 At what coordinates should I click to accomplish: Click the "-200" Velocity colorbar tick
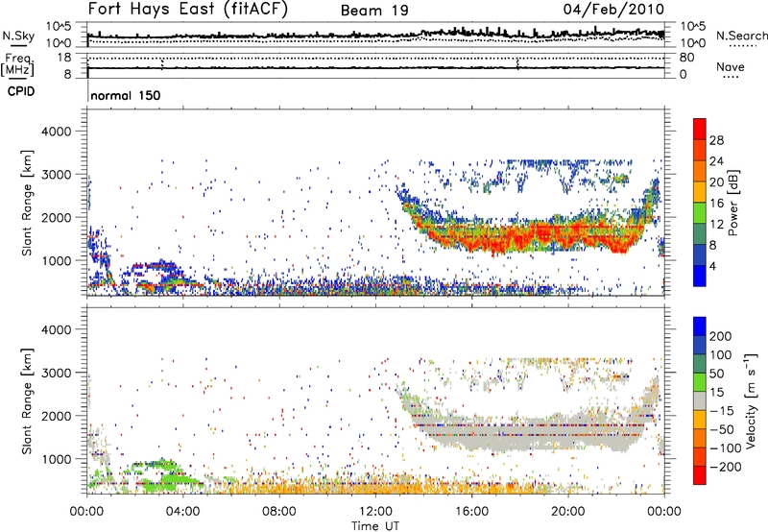pyautogui.click(x=725, y=467)
